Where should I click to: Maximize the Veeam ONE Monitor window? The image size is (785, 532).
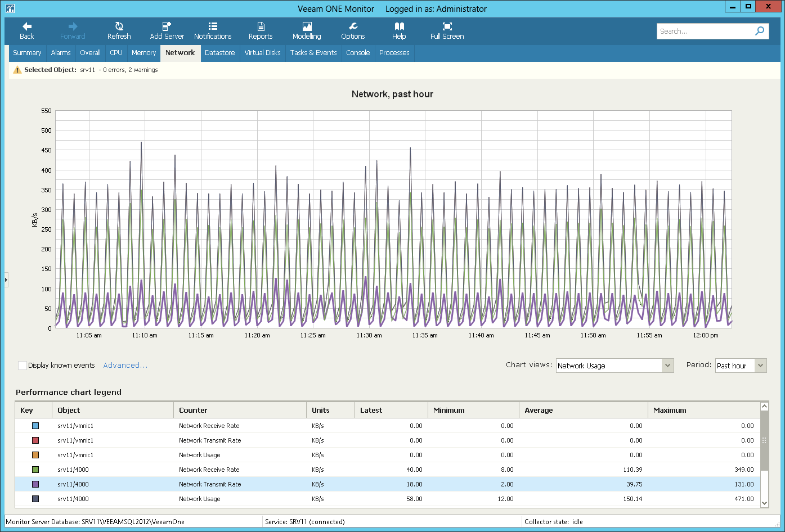click(x=748, y=6)
